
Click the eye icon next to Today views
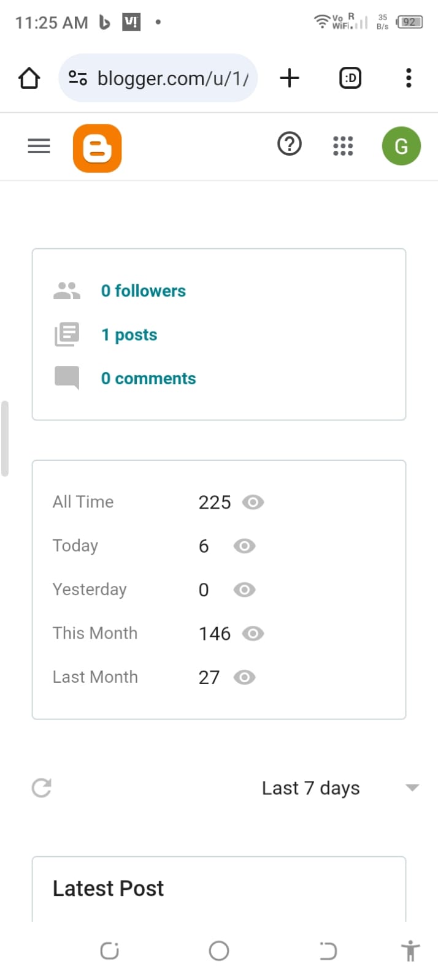244,546
